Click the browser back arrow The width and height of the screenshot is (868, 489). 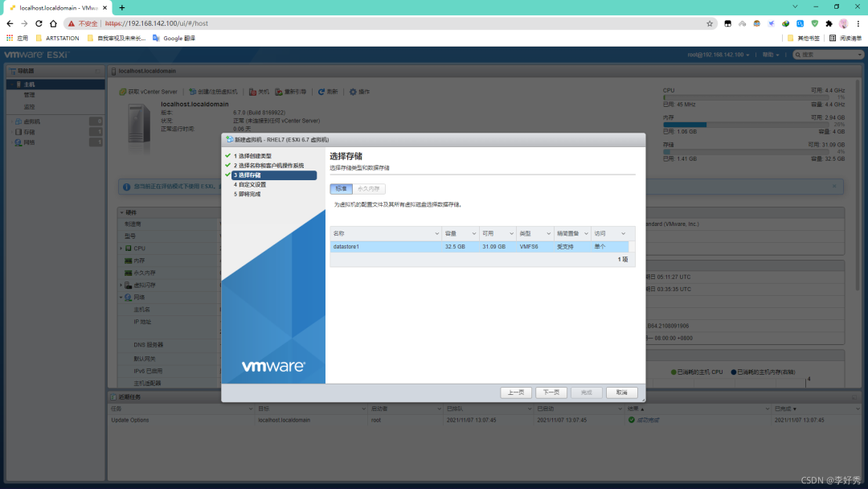pyautogui.click(x=10, y=23)
